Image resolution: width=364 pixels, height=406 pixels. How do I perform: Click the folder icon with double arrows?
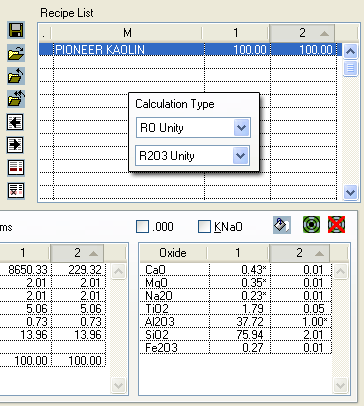coord(16,99)
